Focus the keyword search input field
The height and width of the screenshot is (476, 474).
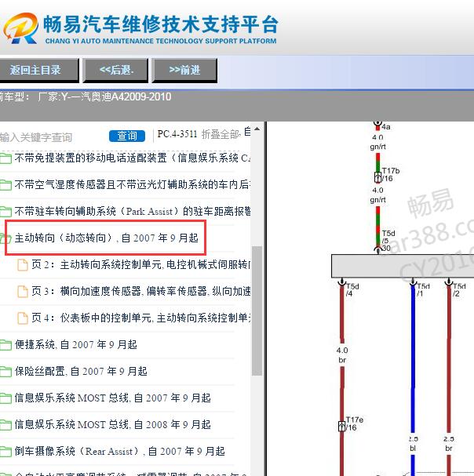pyautogui.click(x=52, y=137)
